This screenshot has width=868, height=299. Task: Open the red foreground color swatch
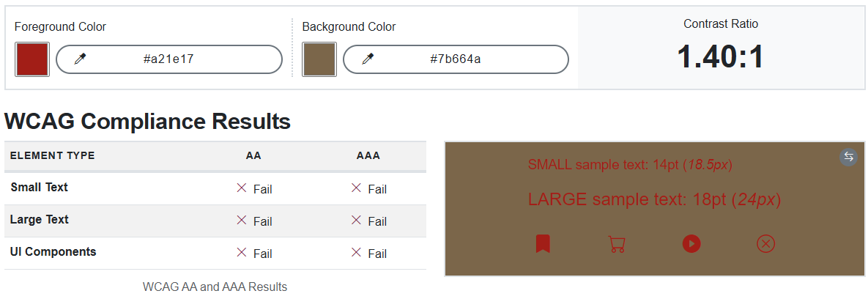tap(32, 59)
